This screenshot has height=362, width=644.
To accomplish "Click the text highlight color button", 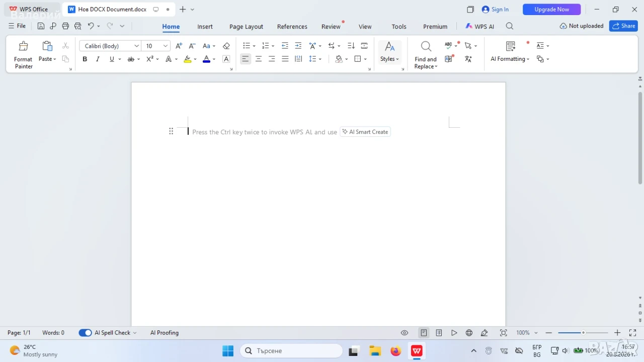I will (188, 59).
